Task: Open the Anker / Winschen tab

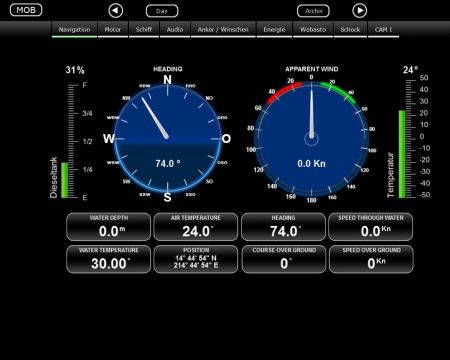Action: click(223, 30)
